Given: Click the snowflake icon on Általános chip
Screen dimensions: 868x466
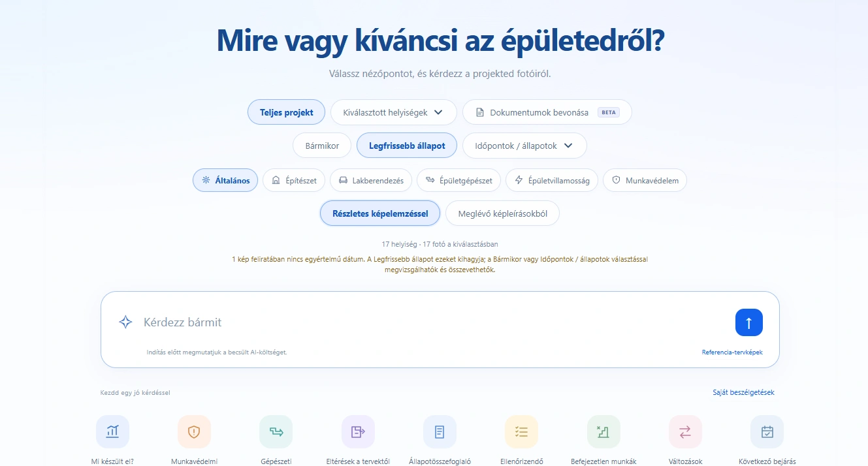Looking at the screenshot, I should pyautogui.click(x=206, y=180).
